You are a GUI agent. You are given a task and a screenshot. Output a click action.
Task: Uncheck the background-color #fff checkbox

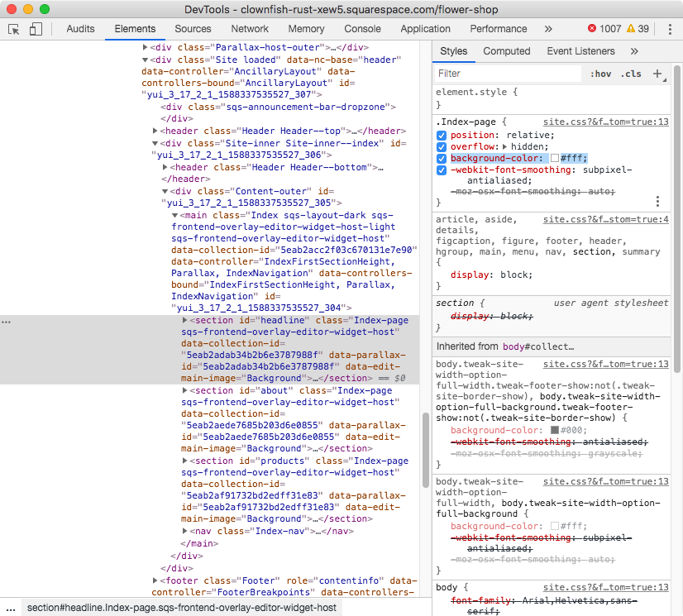click(442, 159)
